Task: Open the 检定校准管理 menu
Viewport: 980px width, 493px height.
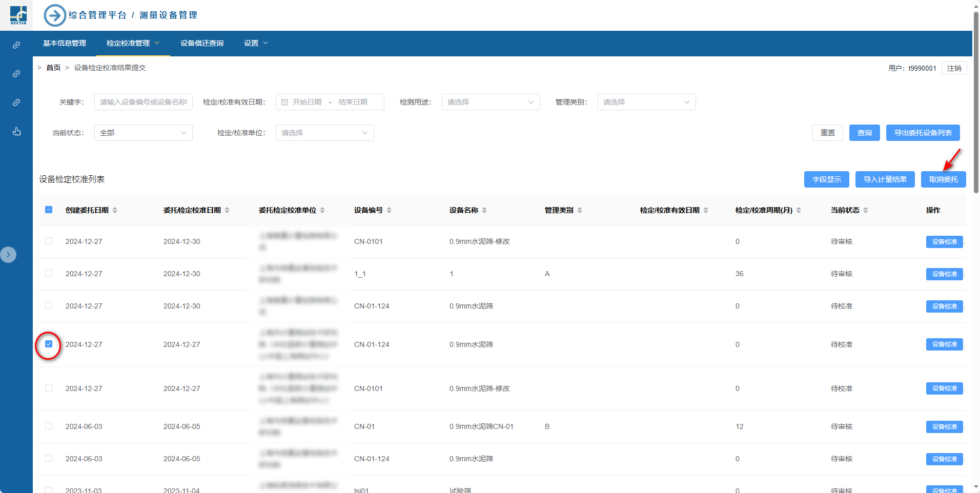Action: pos(133,43)
